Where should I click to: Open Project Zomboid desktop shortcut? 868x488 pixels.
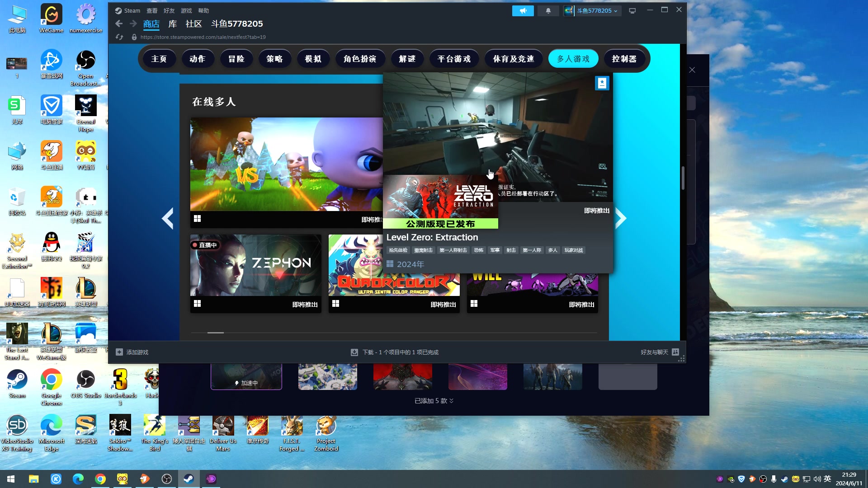click(x=326, y=433)
